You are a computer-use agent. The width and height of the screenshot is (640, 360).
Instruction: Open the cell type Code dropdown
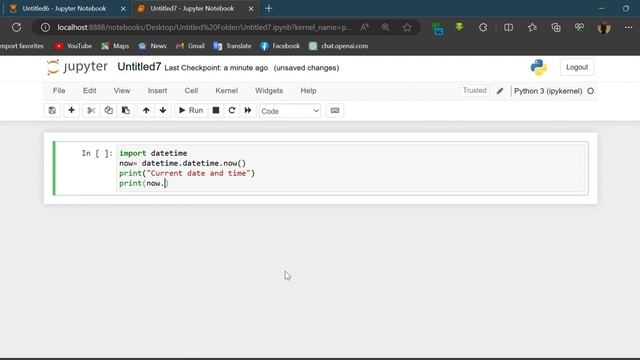(x=290, y=111)
